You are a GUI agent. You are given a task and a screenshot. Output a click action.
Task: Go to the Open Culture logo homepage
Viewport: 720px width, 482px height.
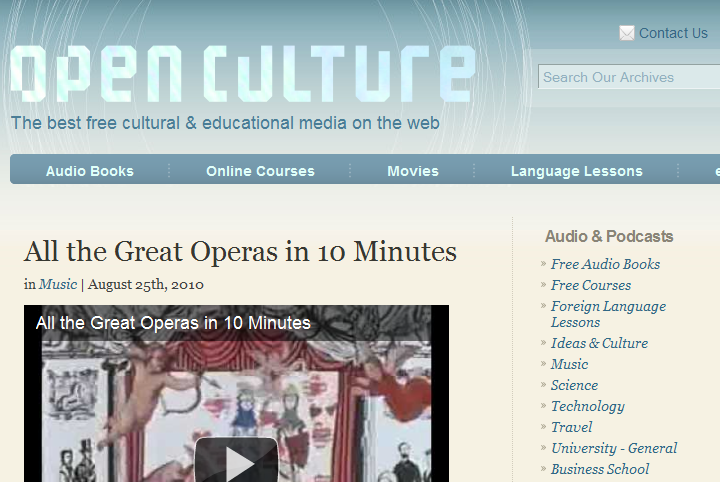243,74
